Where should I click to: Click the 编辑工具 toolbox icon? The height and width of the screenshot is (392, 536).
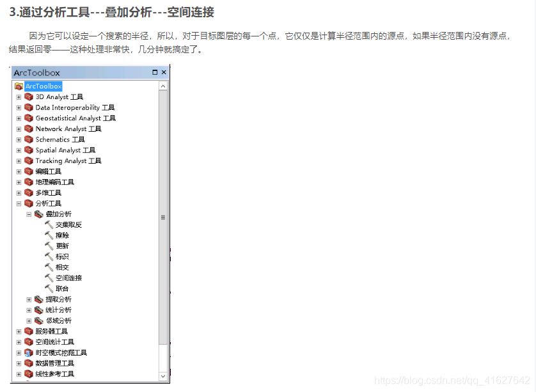[x=29, y=171]
